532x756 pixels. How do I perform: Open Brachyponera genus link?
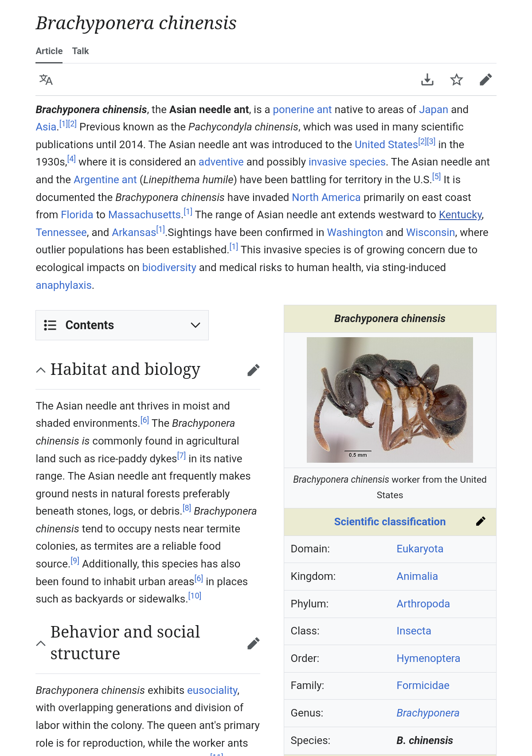pyautogui.click(x=428, y=713)
